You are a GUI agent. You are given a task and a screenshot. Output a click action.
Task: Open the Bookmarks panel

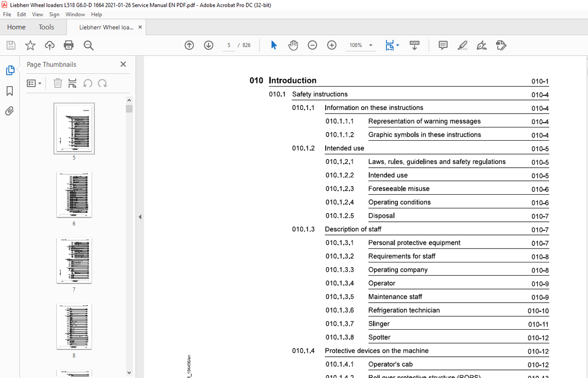(x=10, y=91)
